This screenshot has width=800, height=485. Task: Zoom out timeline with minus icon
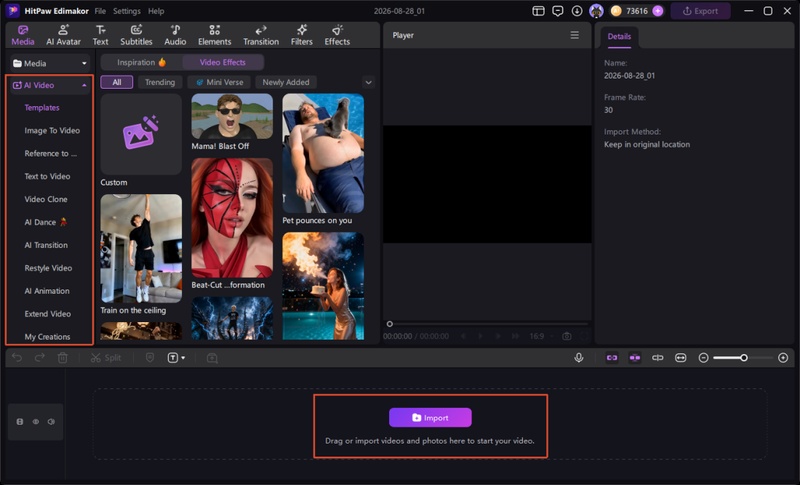(704, 358)
